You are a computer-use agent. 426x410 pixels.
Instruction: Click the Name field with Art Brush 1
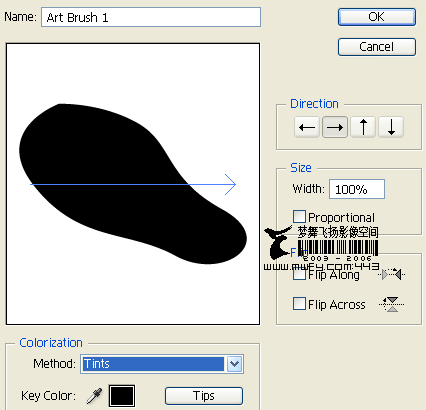[151, 17]
